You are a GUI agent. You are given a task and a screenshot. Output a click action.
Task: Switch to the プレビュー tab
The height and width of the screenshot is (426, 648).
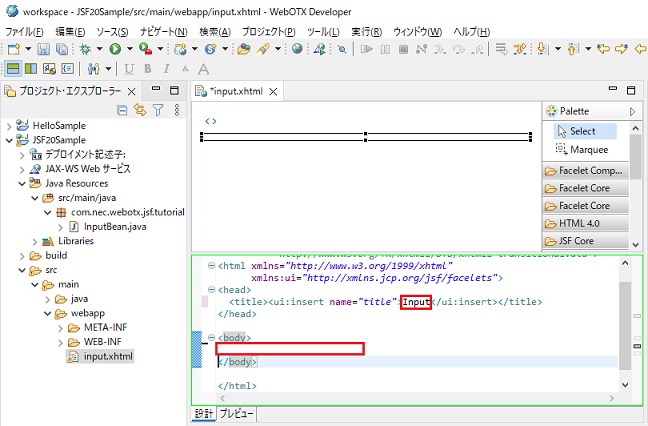(237, 413)
